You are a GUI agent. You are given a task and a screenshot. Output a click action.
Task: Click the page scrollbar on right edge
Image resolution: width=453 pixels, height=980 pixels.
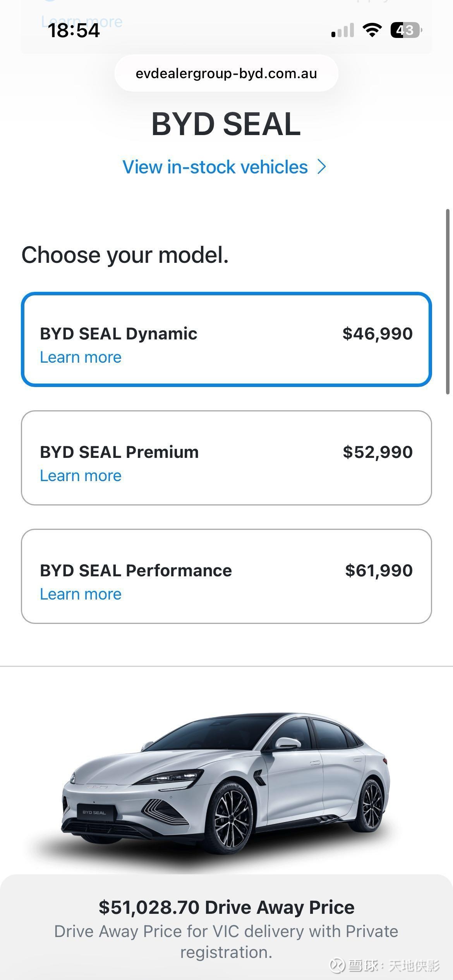448,302
